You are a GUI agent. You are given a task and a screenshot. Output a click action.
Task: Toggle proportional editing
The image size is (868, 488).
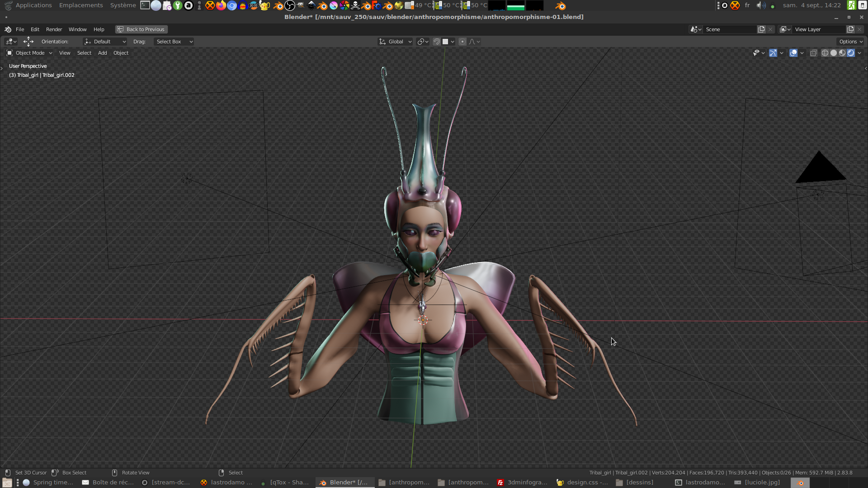click(x=462, y=42)
